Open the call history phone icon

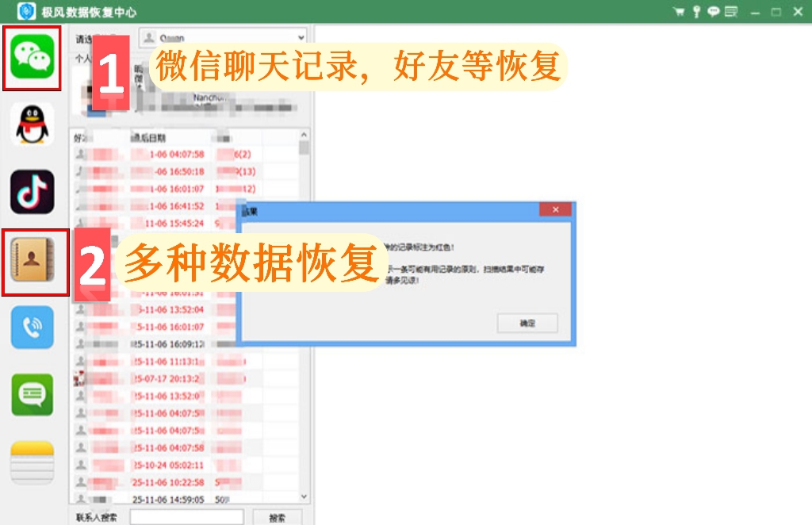32,328
